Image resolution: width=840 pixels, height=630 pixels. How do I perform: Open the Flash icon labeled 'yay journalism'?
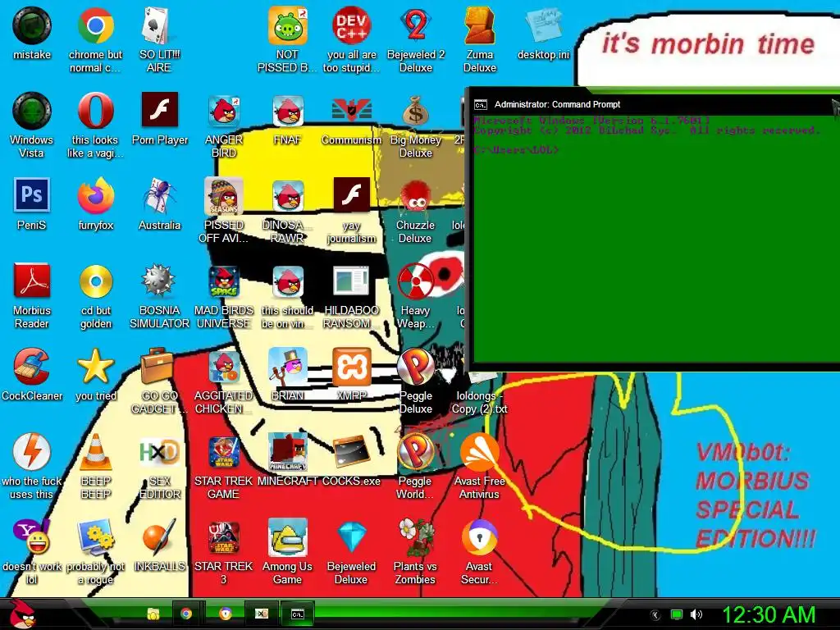click(x=351, y=196)
